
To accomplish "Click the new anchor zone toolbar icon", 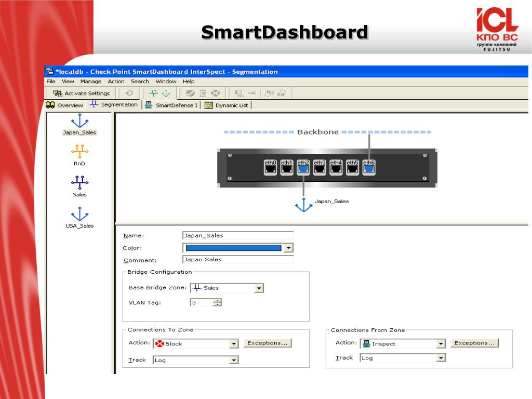I will click(x=166, y=93).
